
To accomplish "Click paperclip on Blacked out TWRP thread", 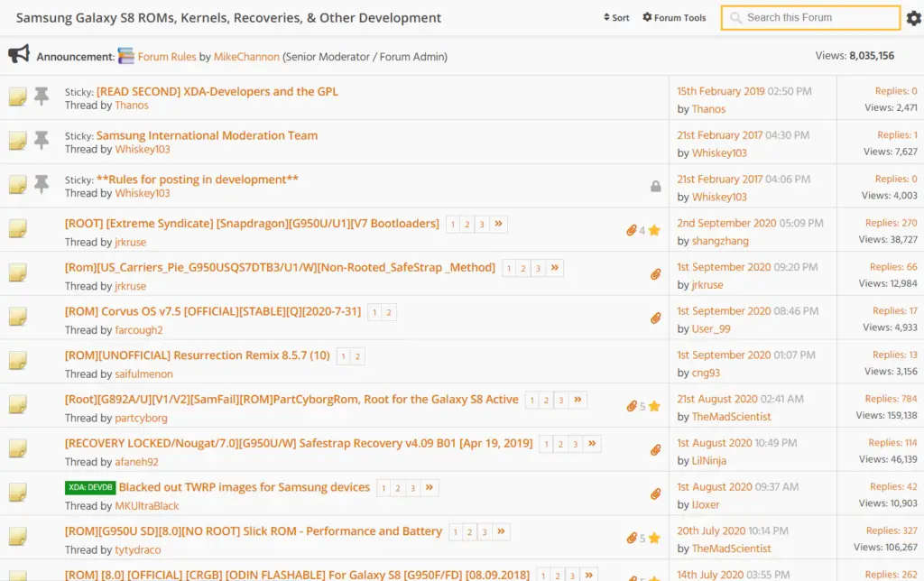I will pos(655,493).
